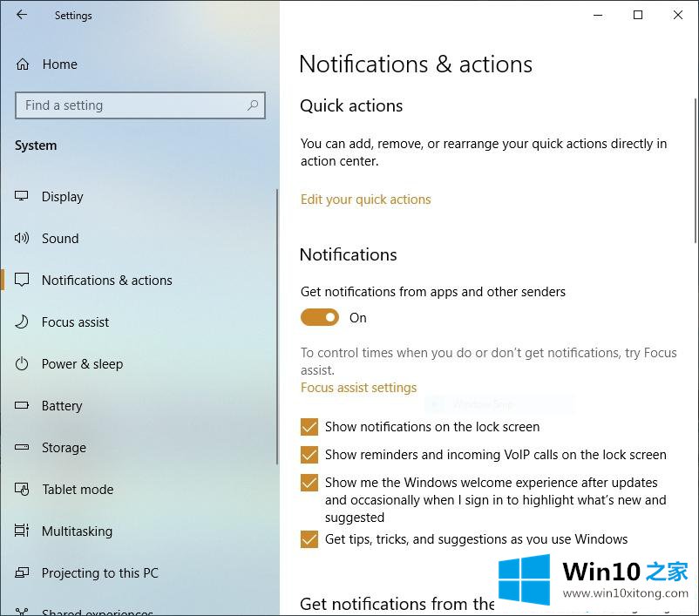
Task: Click the back arrow in Settings
Action: [x=22, y=15]
